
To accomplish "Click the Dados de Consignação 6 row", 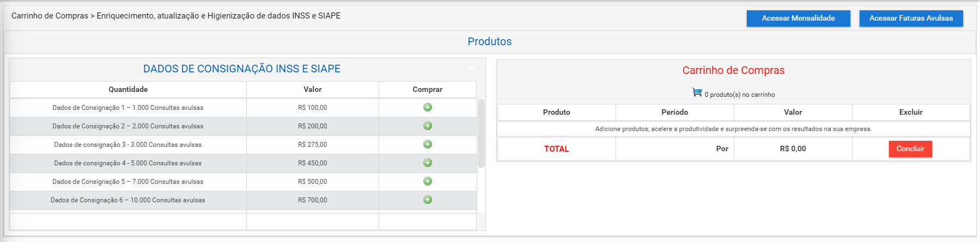I will (x=243, y=200).
